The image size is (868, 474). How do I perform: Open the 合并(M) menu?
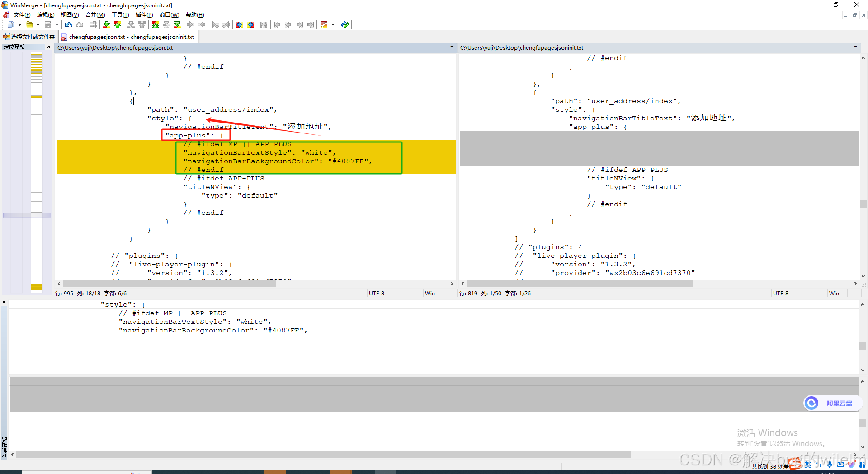(x=95, y=15)
